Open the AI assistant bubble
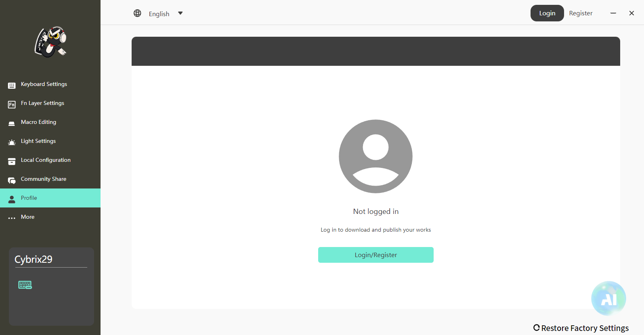Image resolution: width=644 pixels, height=335 pixels. click(x=608, y=299)
